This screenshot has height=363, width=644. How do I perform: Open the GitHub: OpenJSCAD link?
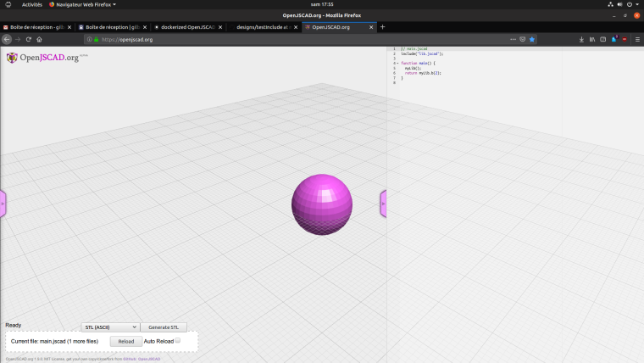pyautogui.click(x=142, y=359)
